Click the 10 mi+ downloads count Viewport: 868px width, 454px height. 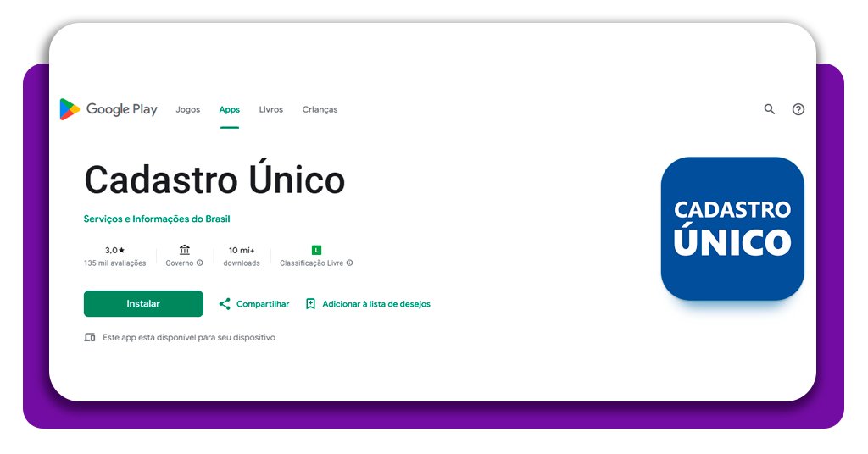(x=242, y=251)
